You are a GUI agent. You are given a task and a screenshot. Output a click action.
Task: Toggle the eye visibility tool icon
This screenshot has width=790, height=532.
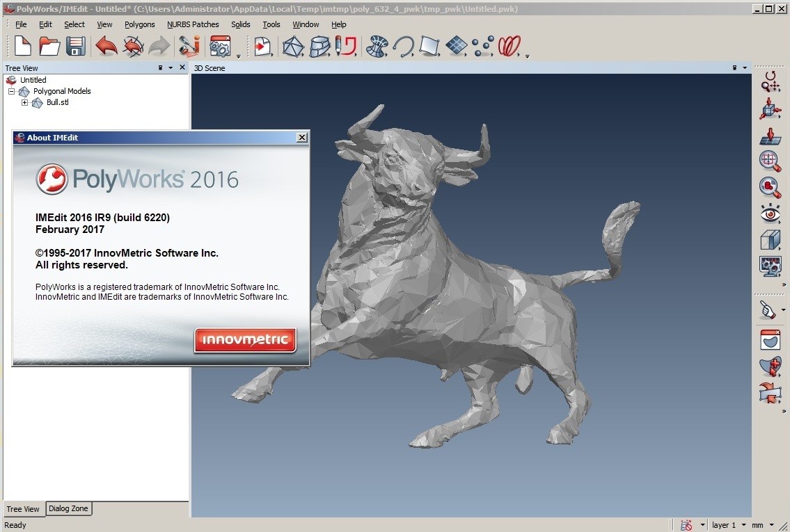point(770,213)
